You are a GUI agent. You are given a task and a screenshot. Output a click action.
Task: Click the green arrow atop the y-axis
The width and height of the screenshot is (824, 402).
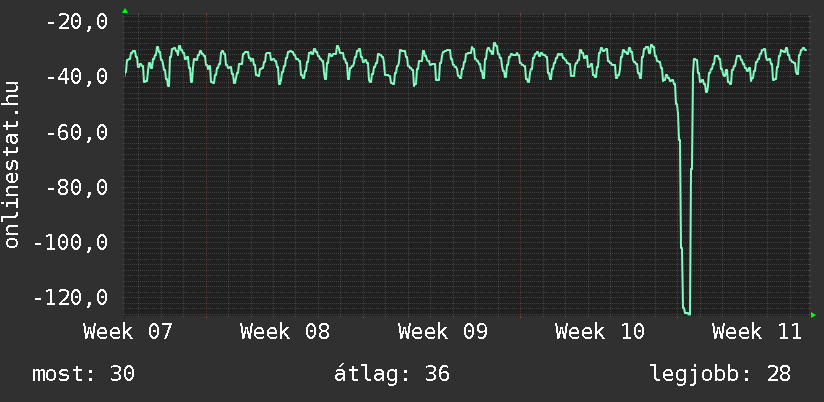point(124,10)
